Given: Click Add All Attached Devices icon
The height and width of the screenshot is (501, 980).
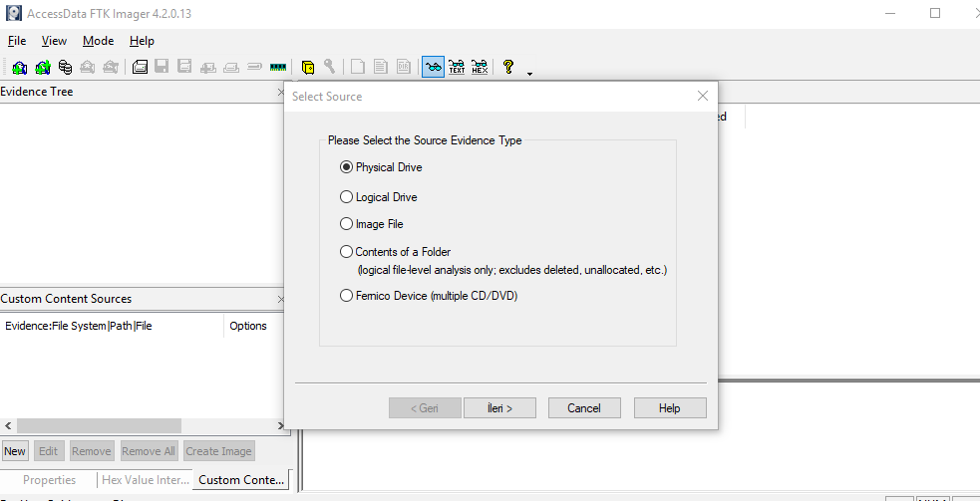Looking at the screenshot, I should (x=43, y=67).
